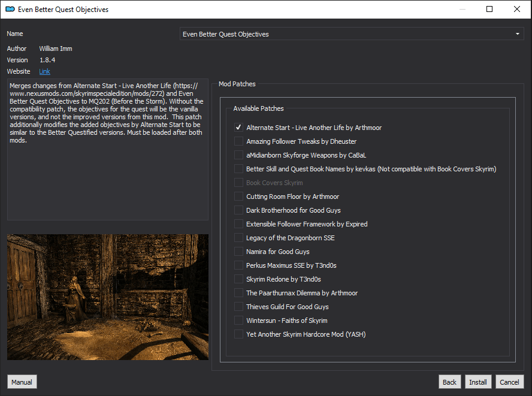Click the author name William Imm
The height and width of the screenshot is (396, 532).
(x=56, y=49)
